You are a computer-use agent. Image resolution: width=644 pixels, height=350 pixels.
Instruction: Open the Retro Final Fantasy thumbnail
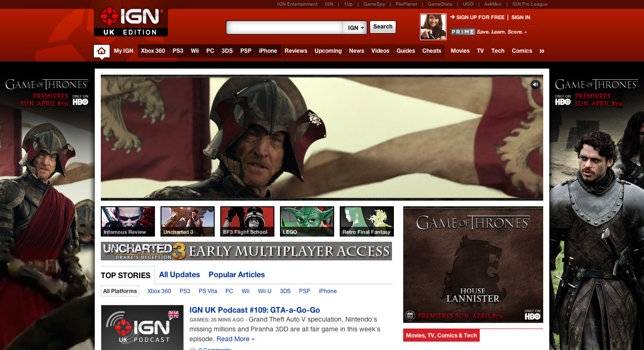point(366,222)
